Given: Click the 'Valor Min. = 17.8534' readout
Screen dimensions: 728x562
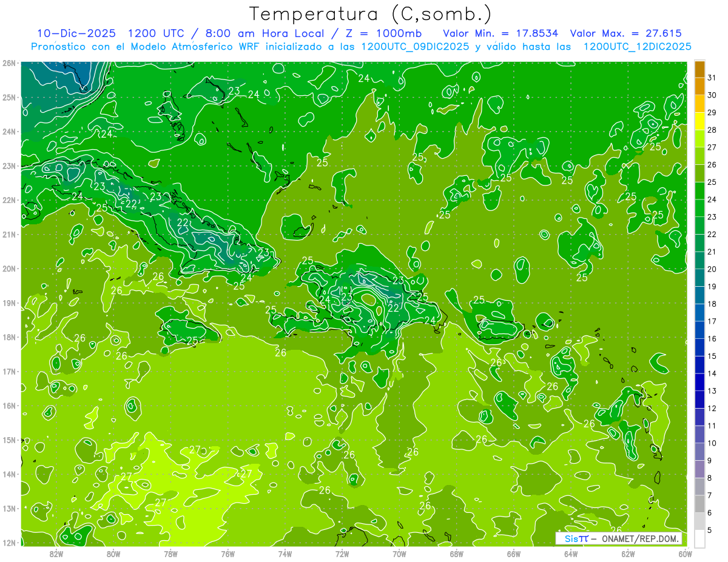Looking at the screenshot, I should (500, 33).
